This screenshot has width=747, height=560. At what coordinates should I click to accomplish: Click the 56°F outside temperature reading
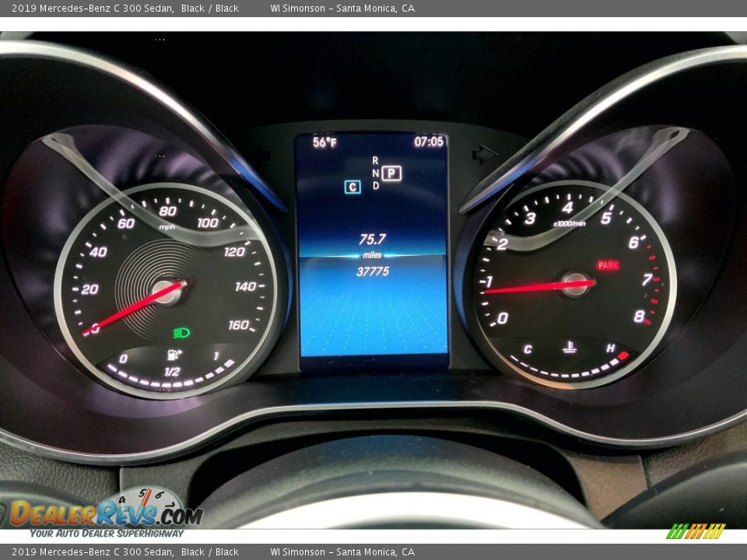coord(324,142)
